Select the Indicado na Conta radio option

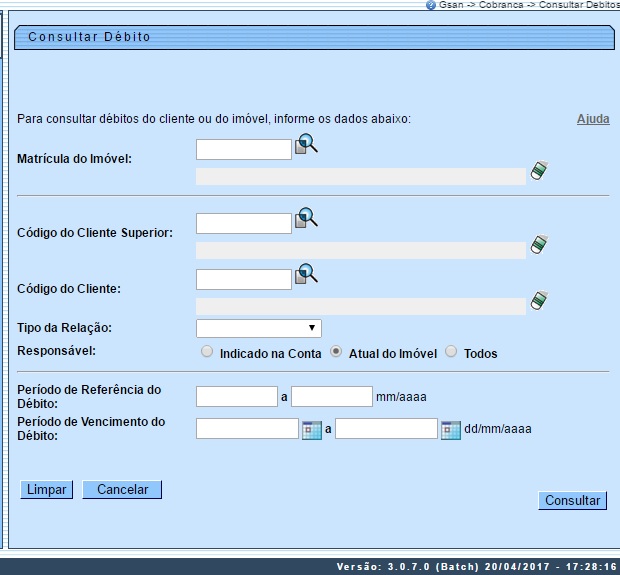(207, 352)
